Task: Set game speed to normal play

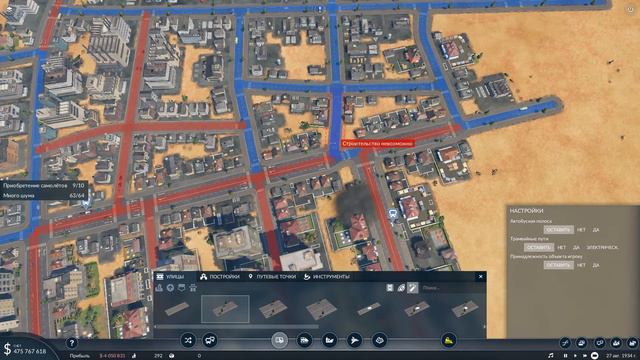Action: pos(575,356)
